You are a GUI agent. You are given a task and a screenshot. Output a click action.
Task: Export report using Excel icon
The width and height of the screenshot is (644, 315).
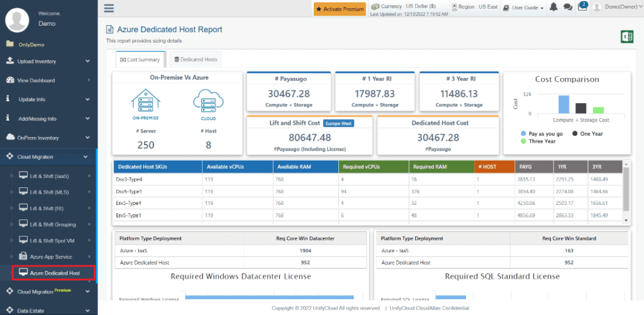pos(626,36)
